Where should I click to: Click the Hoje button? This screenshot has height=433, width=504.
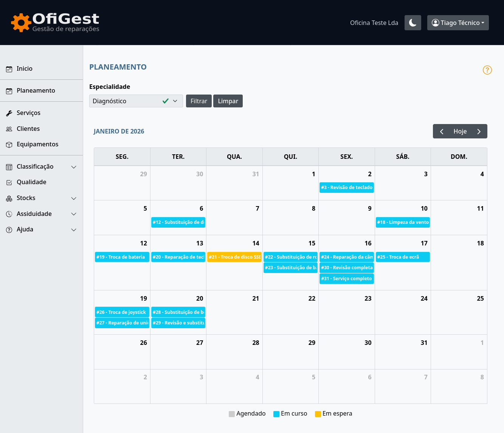tap(460, 131)
